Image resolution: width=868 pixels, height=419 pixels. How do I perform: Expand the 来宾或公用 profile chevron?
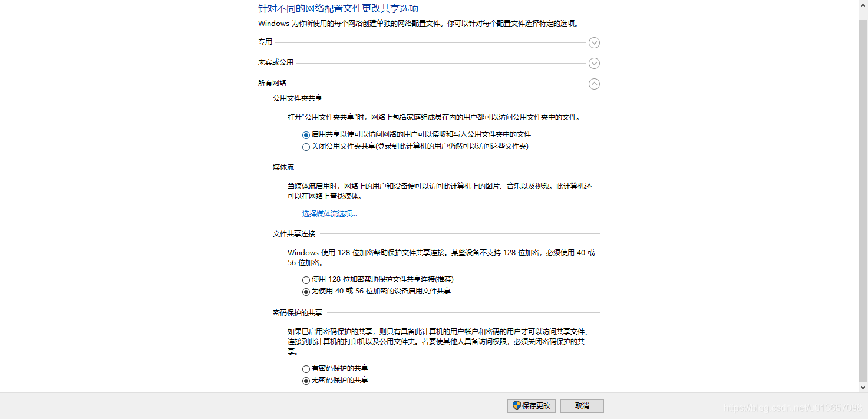(x=594, y=63)
